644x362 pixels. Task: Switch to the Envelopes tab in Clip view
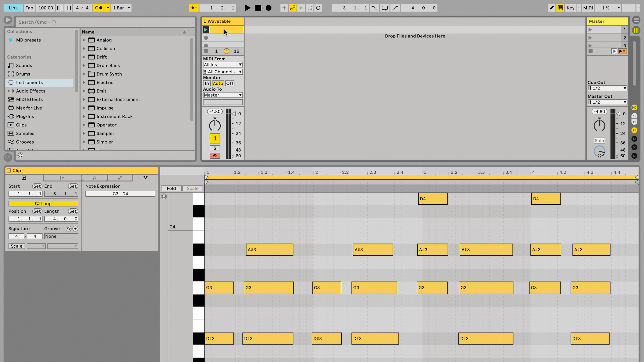point(120,178)
